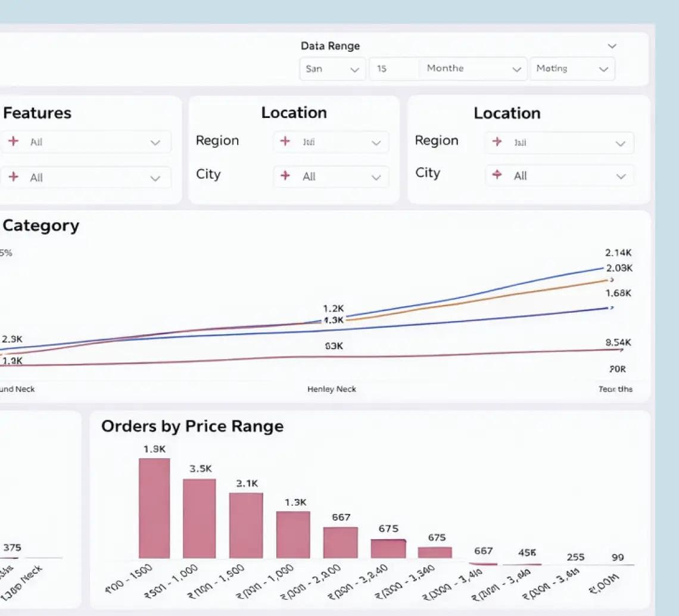Click plus icon in middle Location City filter
The image size is (679, 616).
[285, 175]
